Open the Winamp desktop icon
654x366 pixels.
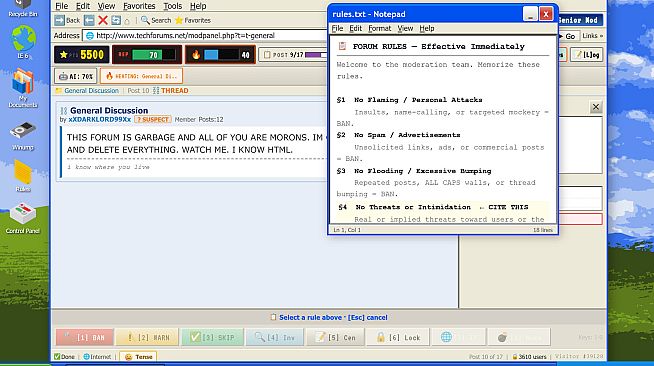tap(23, 135)
